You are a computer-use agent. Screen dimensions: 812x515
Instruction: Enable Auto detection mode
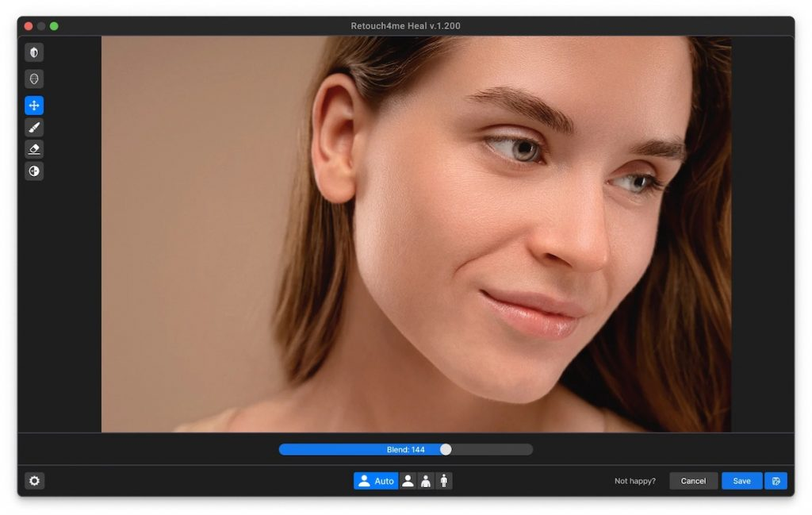point(376,481)
